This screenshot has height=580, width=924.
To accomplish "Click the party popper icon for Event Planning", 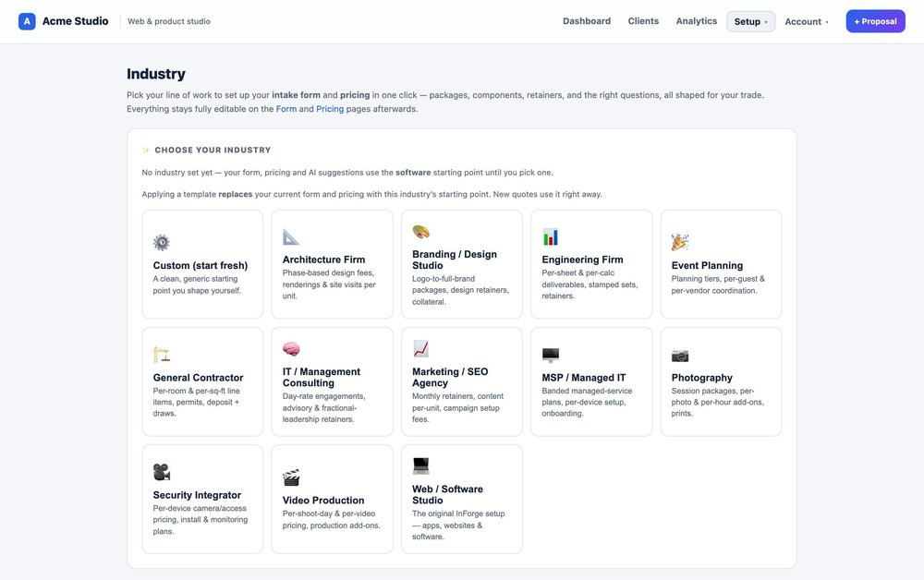I will (680, 243).
